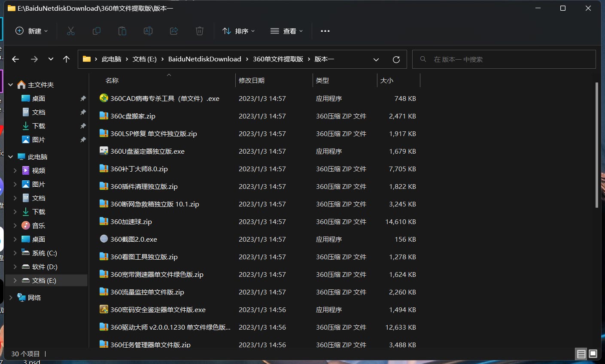Open the 新建 dropdown menu
605x364 pixels.
click(x=31, y=31)
